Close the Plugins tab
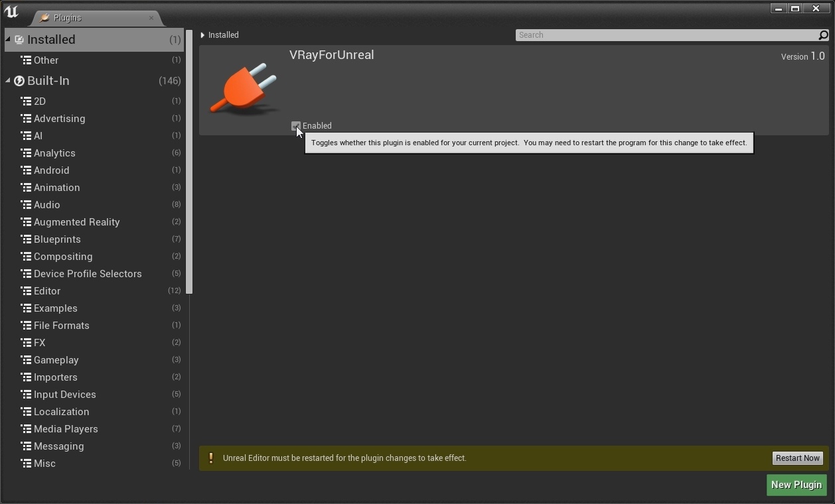Screen dimensions: 835x504 (151, 18)
